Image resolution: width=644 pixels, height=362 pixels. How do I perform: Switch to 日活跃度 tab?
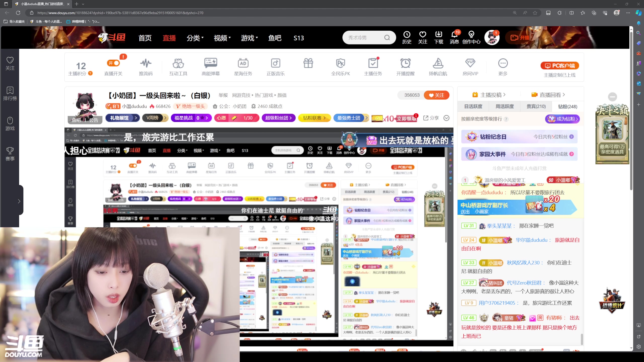coord(473,106)
